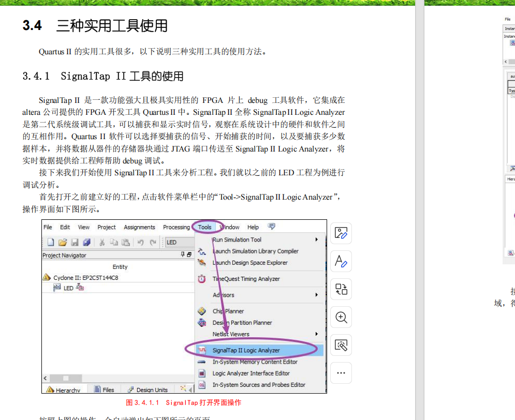
Task: Click the convert/replace image floating tool icon
Action: (341, 289)
